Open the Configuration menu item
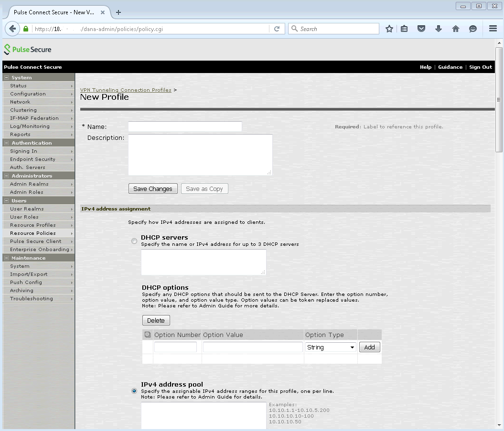Screen dimensions: 504x431 [39, 94]
